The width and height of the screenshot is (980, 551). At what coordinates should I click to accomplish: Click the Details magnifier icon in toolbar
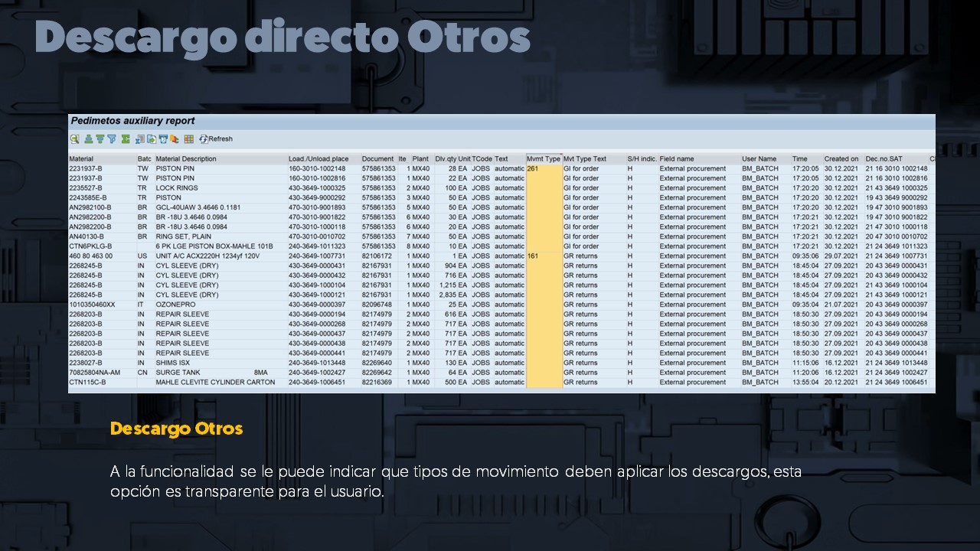pyautogui.click(x=74, y=139)
